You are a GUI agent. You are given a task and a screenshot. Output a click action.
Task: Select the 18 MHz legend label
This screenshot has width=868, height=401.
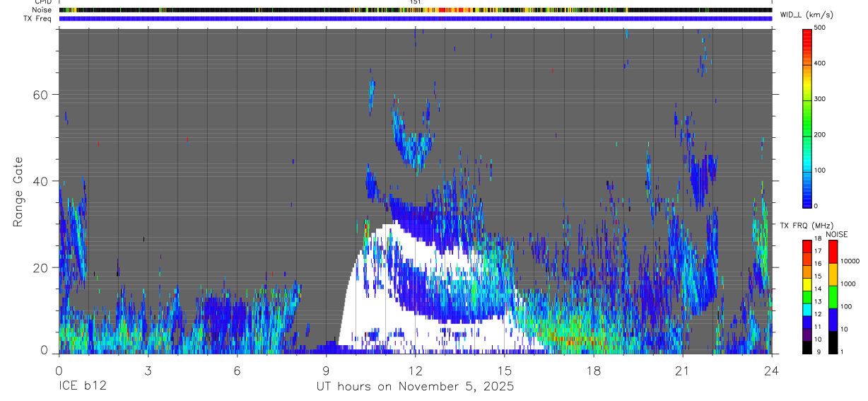click(x=819, y=239)
